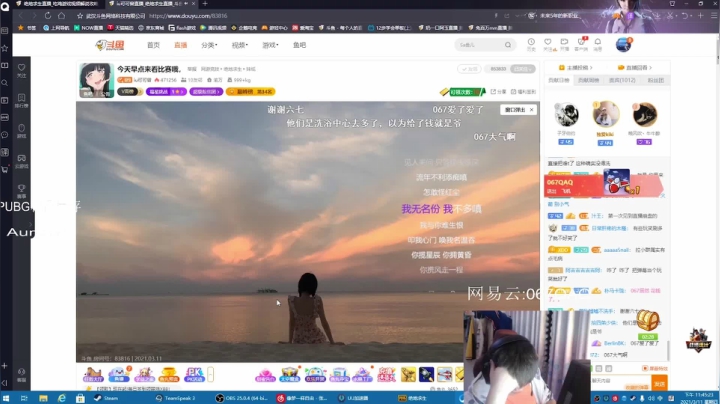Select the 直播 live menu item
Image resolution: width=720 pixels, height=404 pixels.
(180, 45)
